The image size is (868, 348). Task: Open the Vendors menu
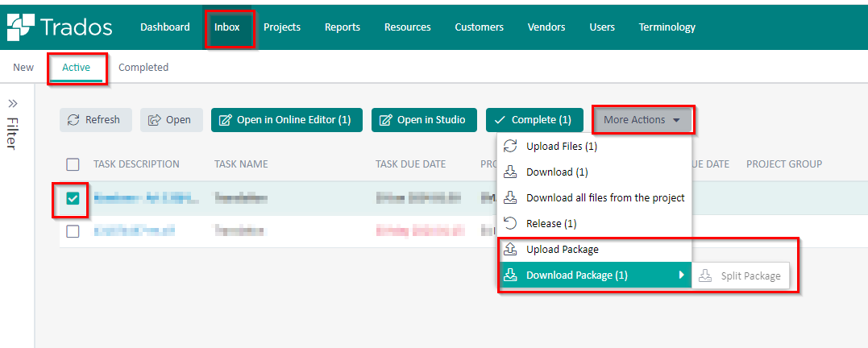pyautogui.click(x=546, y=27)
